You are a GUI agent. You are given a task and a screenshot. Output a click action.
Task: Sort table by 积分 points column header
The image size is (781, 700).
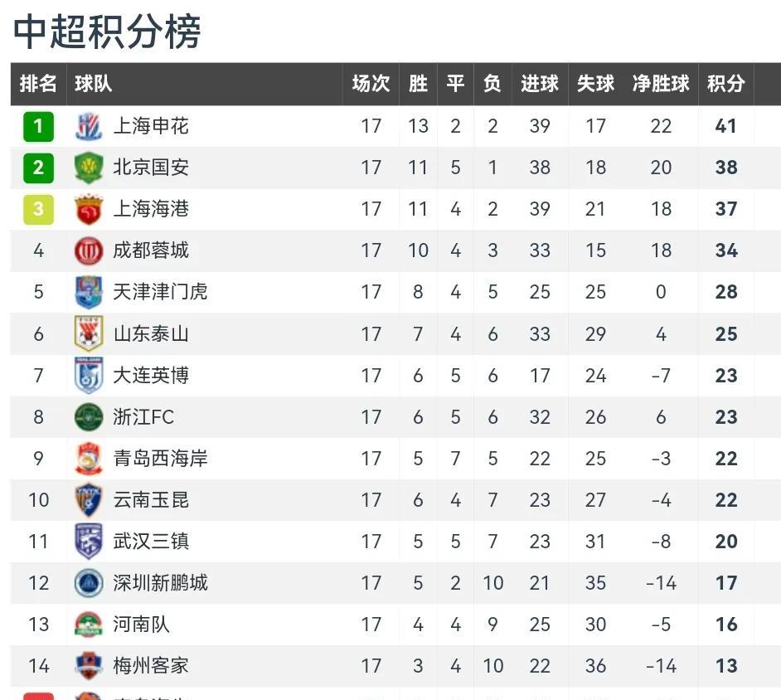click(725, 84)
